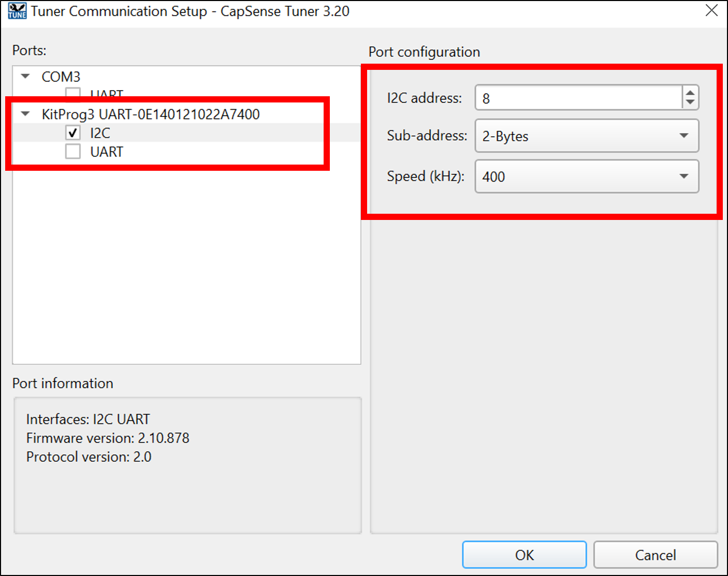Click into the I2C address field

coord(578,98)
